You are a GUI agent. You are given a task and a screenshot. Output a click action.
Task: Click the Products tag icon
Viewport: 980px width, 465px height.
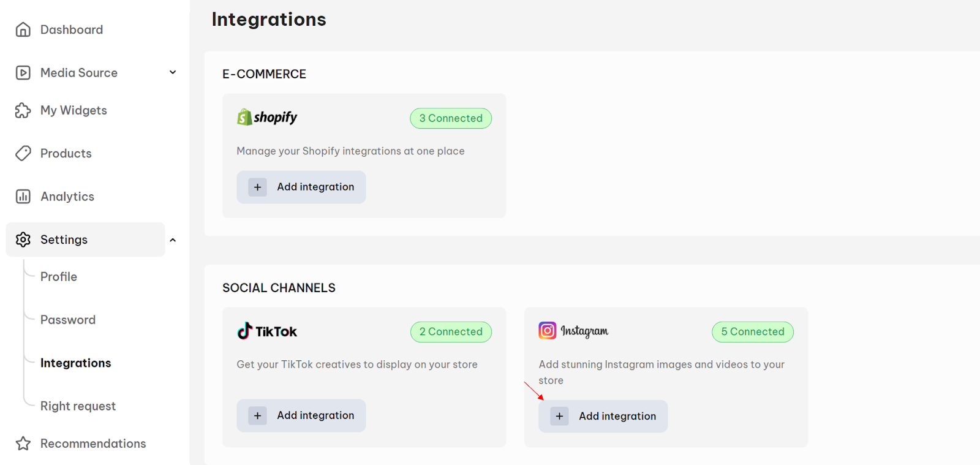(23, 153)
